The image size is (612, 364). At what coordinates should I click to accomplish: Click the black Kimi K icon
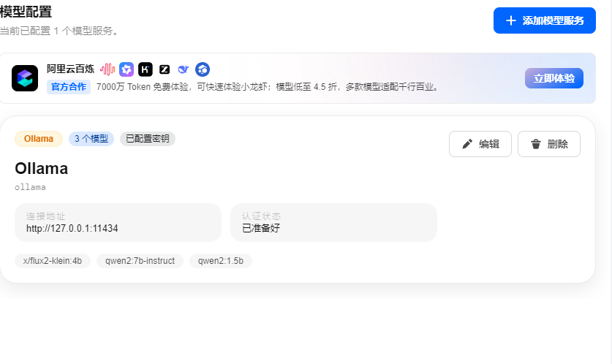[x=146, y=69]
